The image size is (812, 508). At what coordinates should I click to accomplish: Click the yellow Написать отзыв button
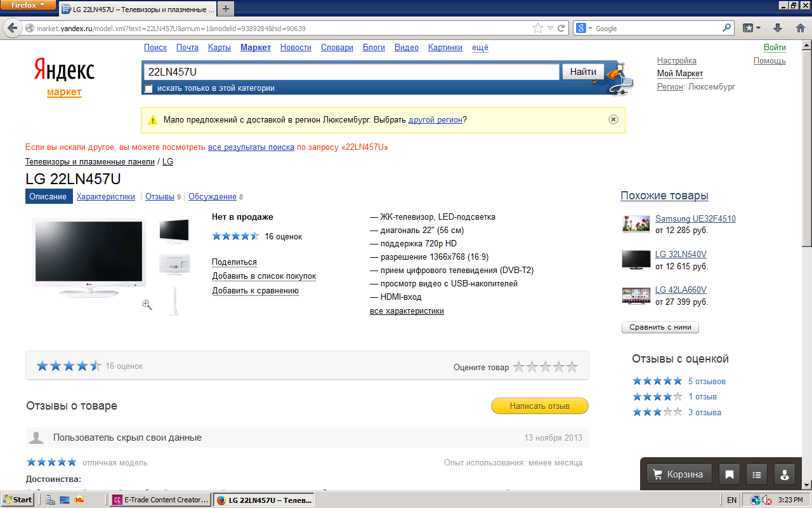540,406
